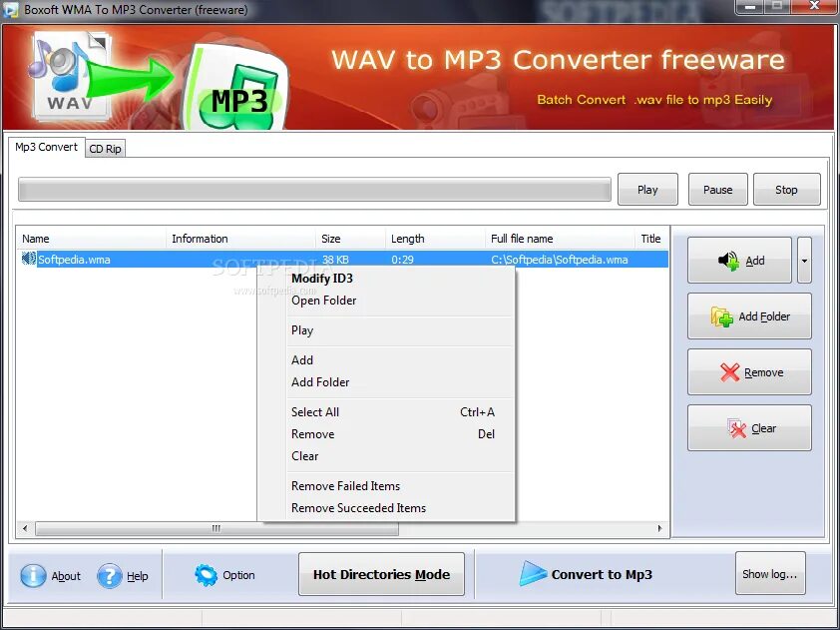Click the WAV to MP3 banner image
This screenshot has width=840, height=630.
point(418,78)
